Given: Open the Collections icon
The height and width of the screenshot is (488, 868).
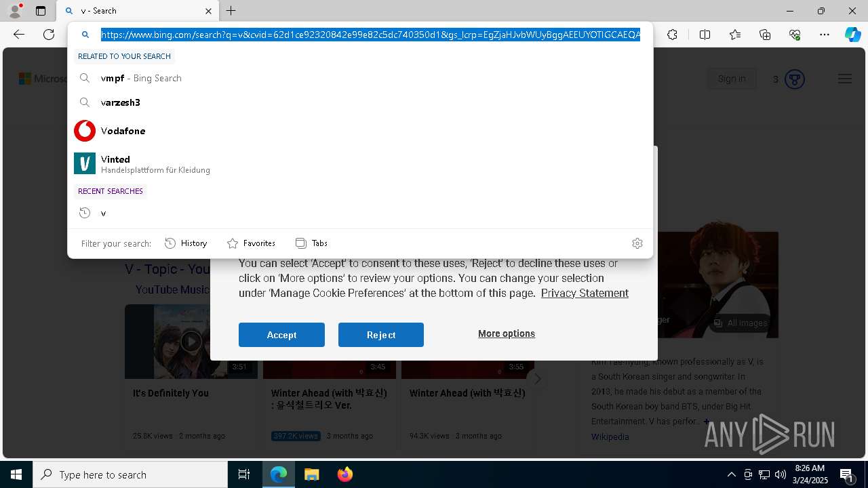Looking at the screenshot, I should coord(765,35).
